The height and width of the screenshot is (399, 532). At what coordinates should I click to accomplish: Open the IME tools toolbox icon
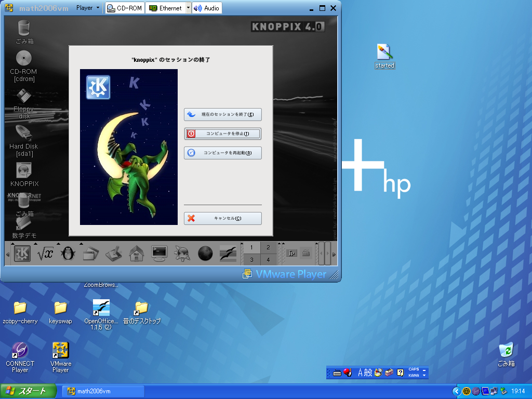coord(389,373)
